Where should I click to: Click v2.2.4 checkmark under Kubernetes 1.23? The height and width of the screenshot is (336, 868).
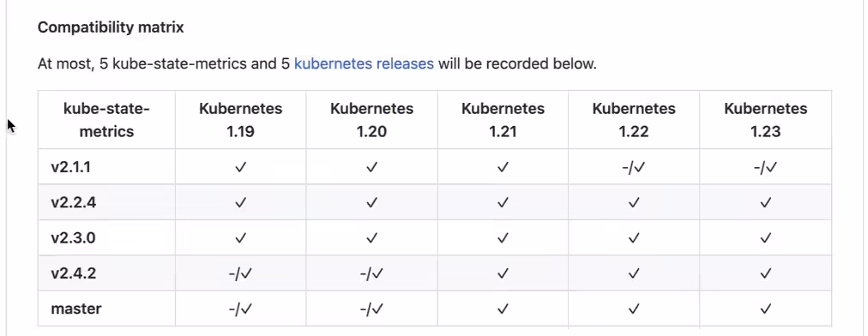[x=766, y=203]
